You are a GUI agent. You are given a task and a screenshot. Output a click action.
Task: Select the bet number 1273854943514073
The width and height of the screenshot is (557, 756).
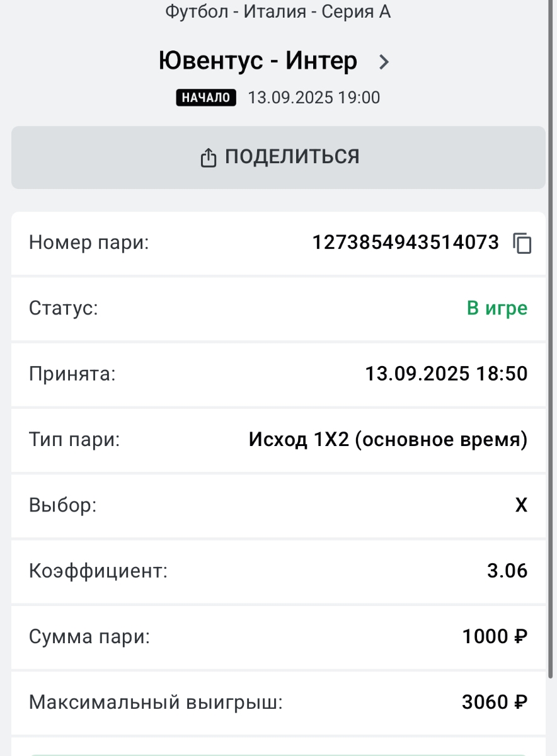click(406, 243)
